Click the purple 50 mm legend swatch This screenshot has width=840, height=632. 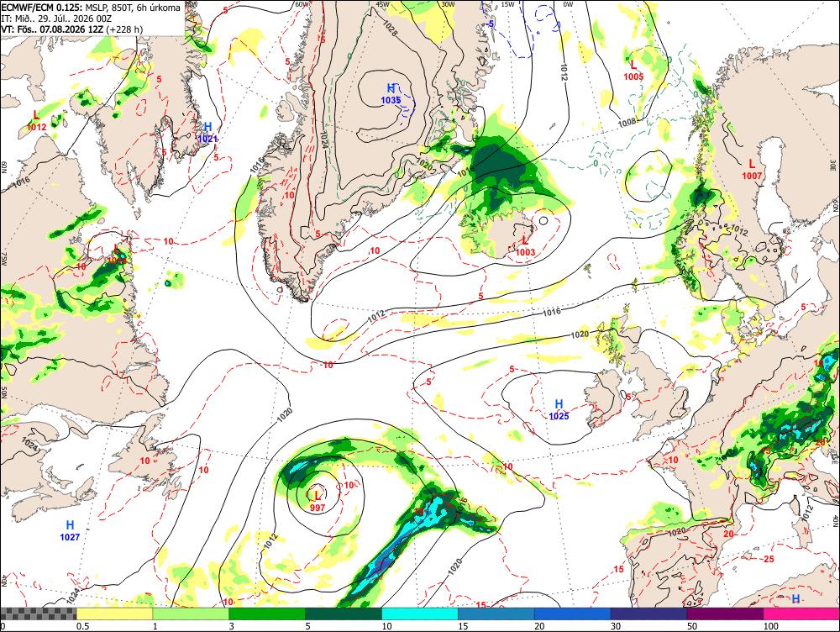(725, 614)
